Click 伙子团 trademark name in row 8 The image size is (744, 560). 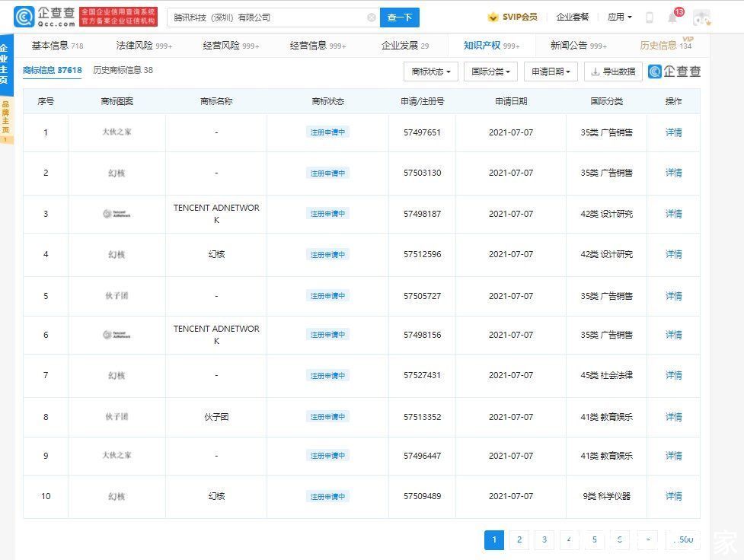(x=216, y=417)
